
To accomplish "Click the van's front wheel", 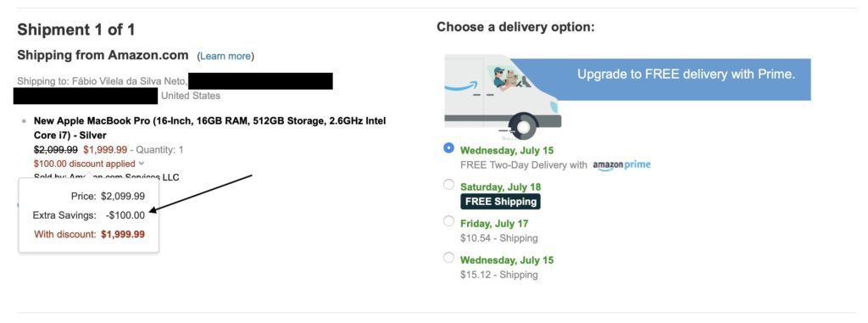I will (520, 127).
